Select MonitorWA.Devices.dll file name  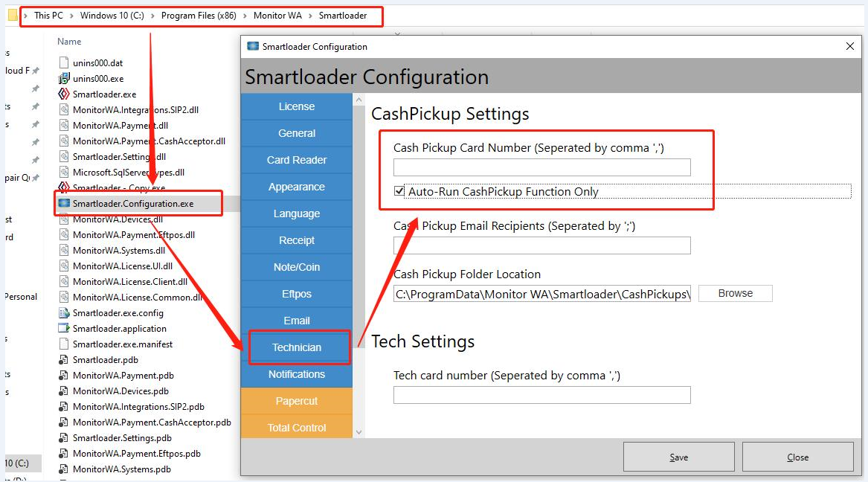118,219
